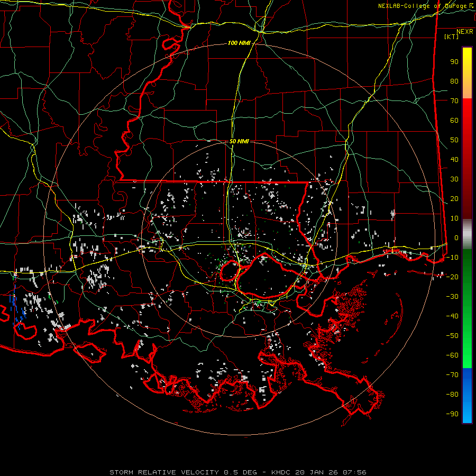Click the -90 value on the scale
The width and height of the screenshot is (476, 476).
coord(452,414)
